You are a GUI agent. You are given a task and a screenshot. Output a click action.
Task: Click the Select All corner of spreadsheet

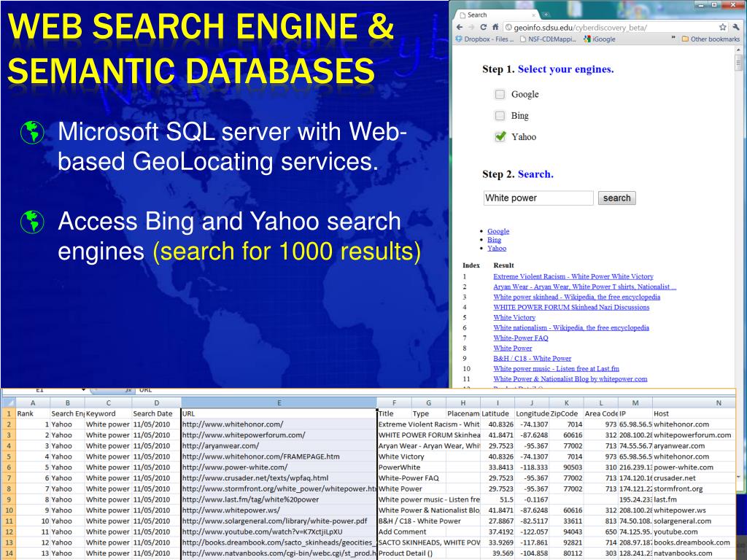tap(8, 402)
